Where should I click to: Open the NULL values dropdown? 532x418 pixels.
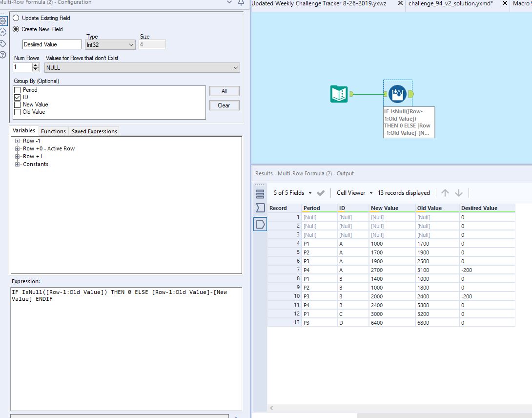(x=142, y=67)
